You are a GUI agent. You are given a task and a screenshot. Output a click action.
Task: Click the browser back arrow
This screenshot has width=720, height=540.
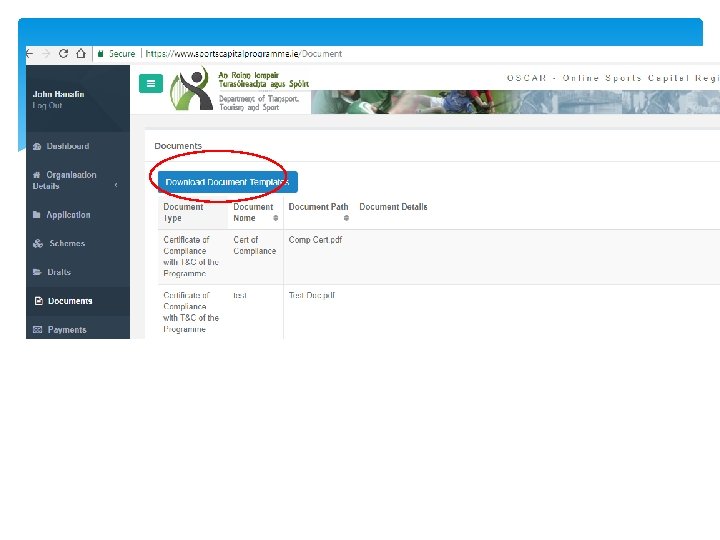pyautogui.click(x=29, y=54)
